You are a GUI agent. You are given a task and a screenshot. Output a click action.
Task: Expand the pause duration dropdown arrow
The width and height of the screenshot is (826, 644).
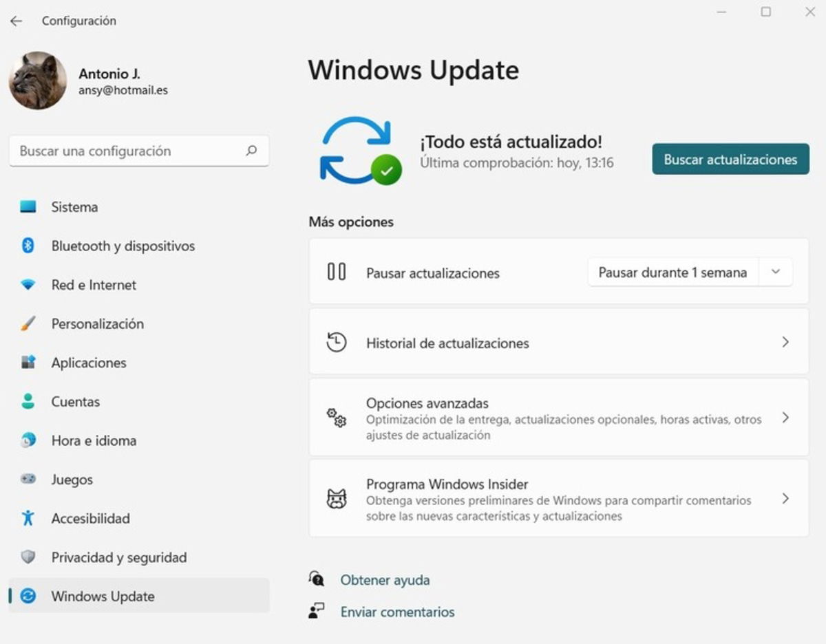[776, 272]
